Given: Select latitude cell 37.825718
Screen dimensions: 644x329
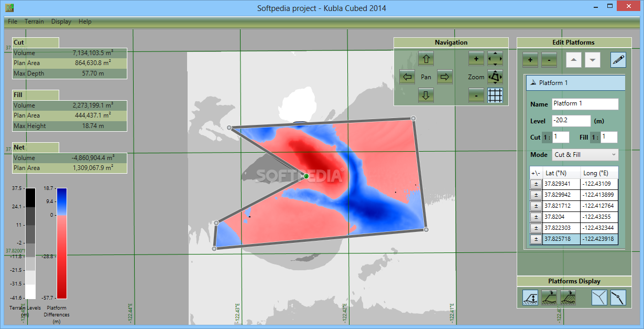Looking at the screenshot, I should (561, 239).
